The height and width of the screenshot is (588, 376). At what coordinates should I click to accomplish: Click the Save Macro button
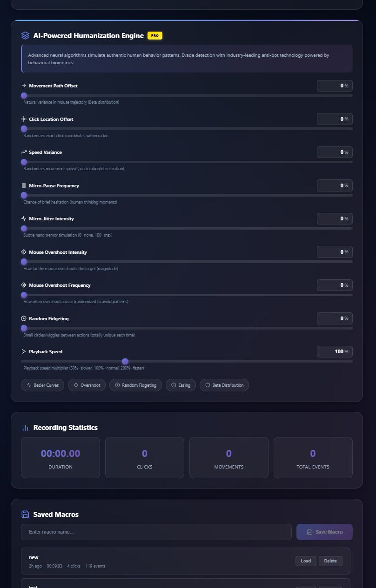[324, 532]
